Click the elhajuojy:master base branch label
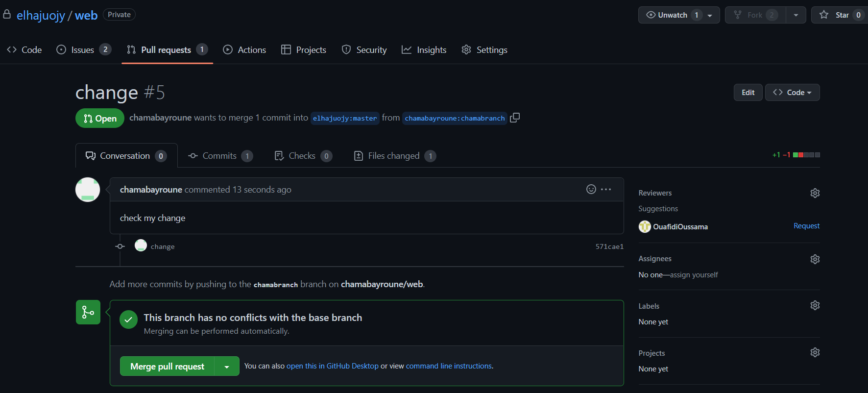Viewport: 868px width, 393px height. (345, 118)
